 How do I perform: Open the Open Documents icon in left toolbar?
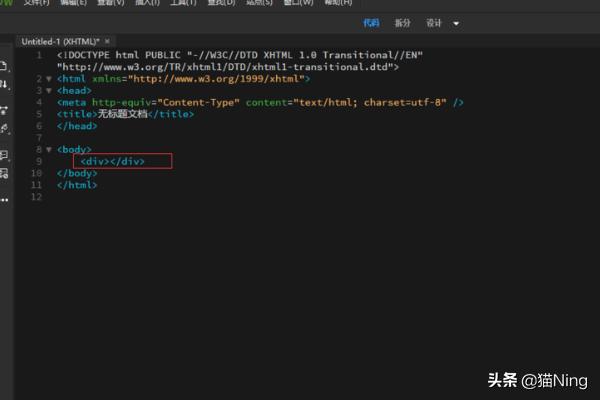tap(3, 66)
